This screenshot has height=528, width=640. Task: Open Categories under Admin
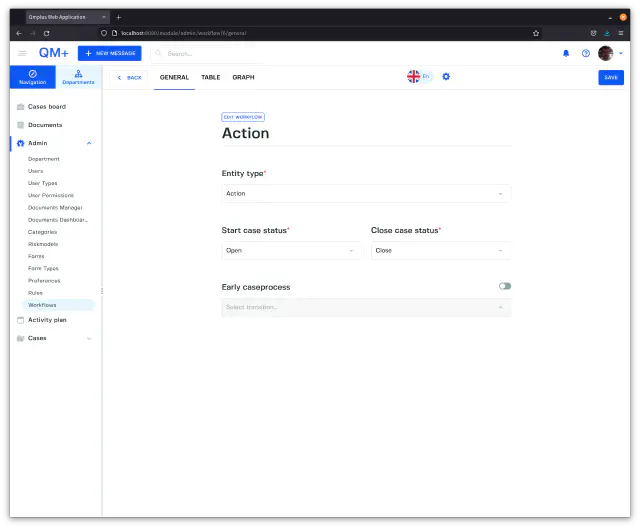[x=42, y=232]
